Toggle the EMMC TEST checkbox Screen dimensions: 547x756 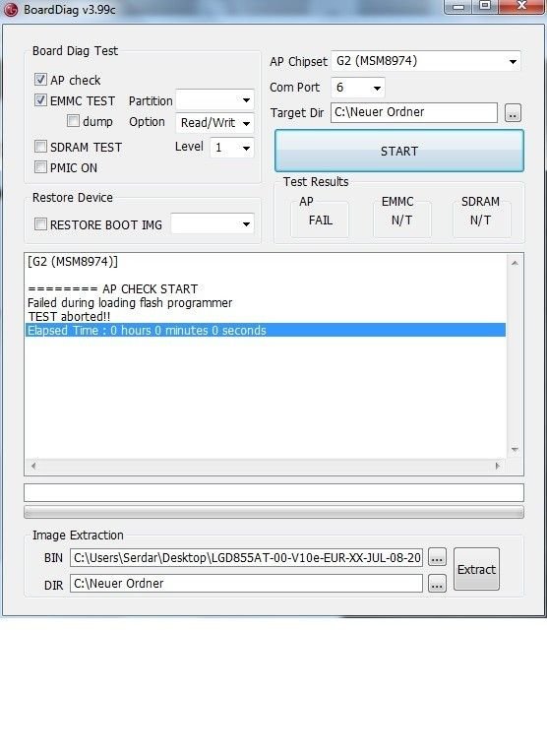[x=40, y=100]
